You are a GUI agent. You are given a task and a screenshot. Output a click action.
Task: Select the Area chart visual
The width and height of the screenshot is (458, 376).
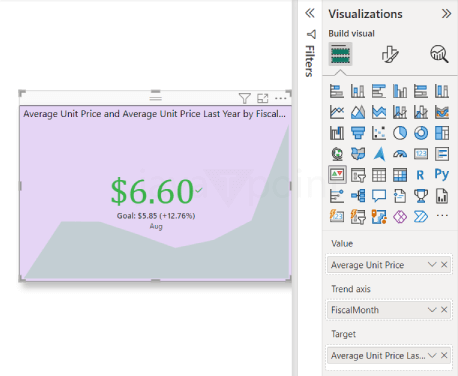[358, 112]
